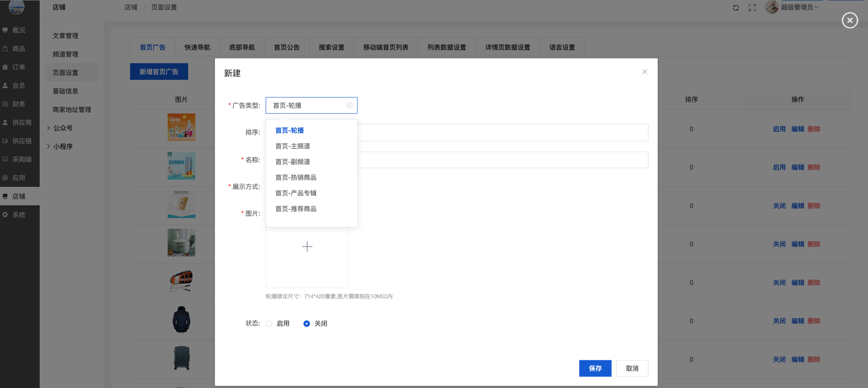Click the circular close icon at top right
This screenshot has width=868, height=388.
click(850, 20)
